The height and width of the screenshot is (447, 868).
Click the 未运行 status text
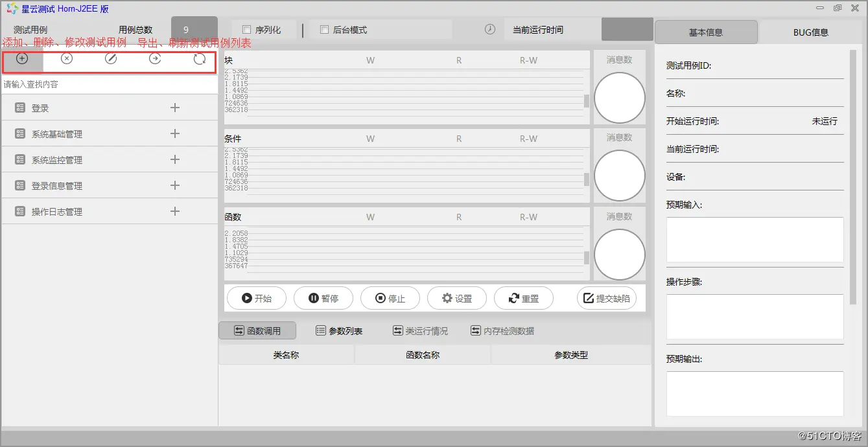[825, 121]
